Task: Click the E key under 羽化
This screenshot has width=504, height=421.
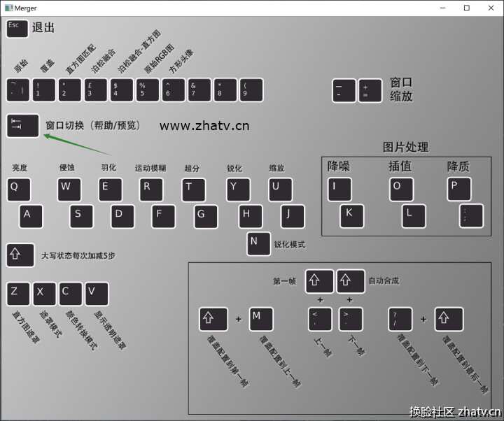Action: (111, 190)
